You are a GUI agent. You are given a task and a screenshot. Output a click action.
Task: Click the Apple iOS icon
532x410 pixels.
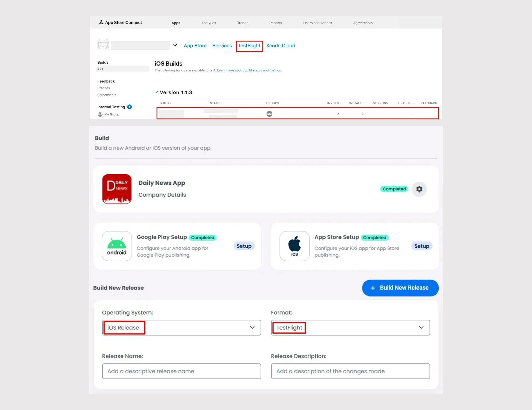[295, 246]
